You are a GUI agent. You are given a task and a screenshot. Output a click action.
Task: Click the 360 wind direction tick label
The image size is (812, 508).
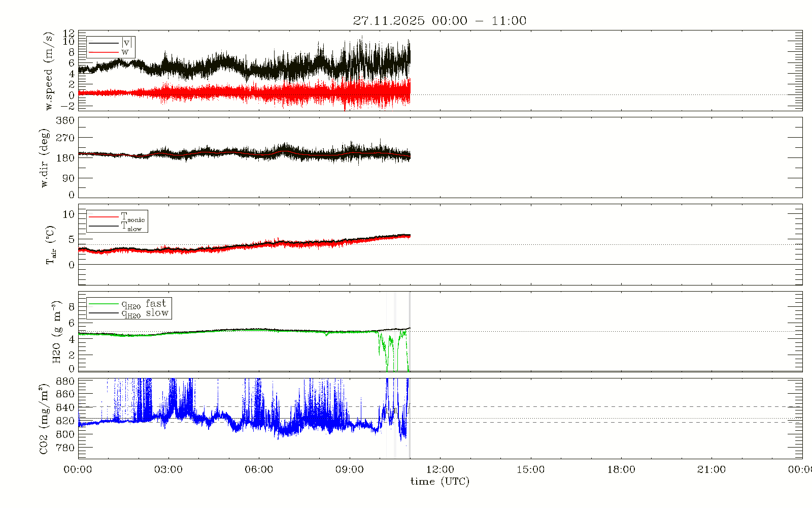[x=65, y=120]
